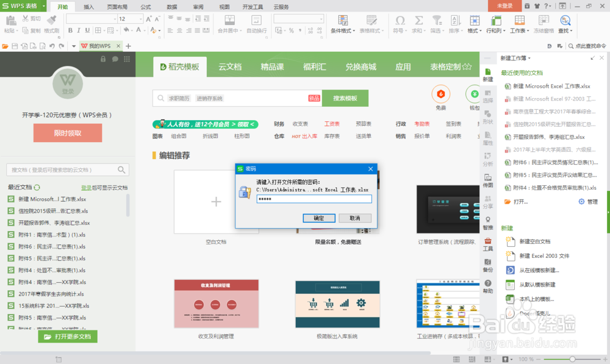The image size is (610, 364).
Task: Open the quick access toolbar customize arrow
Action: point(74,46)
